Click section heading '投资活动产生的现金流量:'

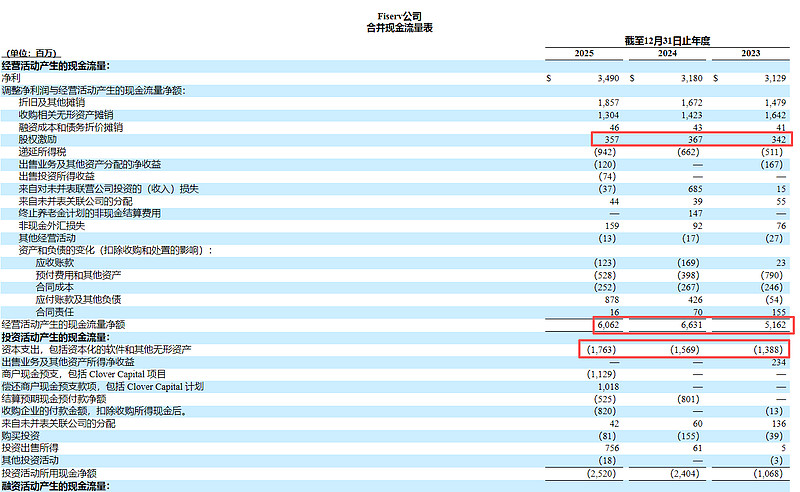(x=56, y=337)
